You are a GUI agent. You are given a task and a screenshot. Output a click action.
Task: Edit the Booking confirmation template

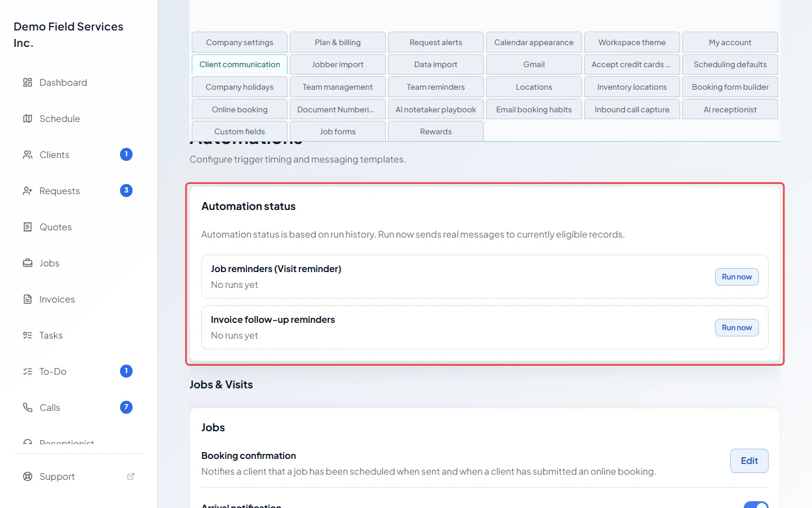coord(749,461)
